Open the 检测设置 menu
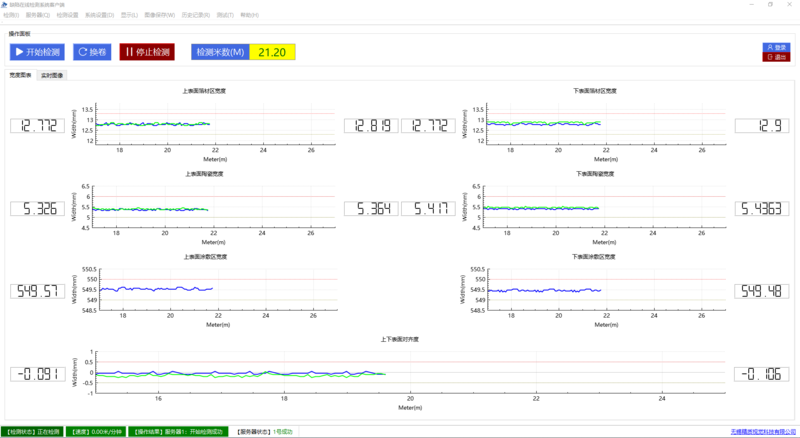The height and width of the screenshot is (438, 800). (67, 15)
